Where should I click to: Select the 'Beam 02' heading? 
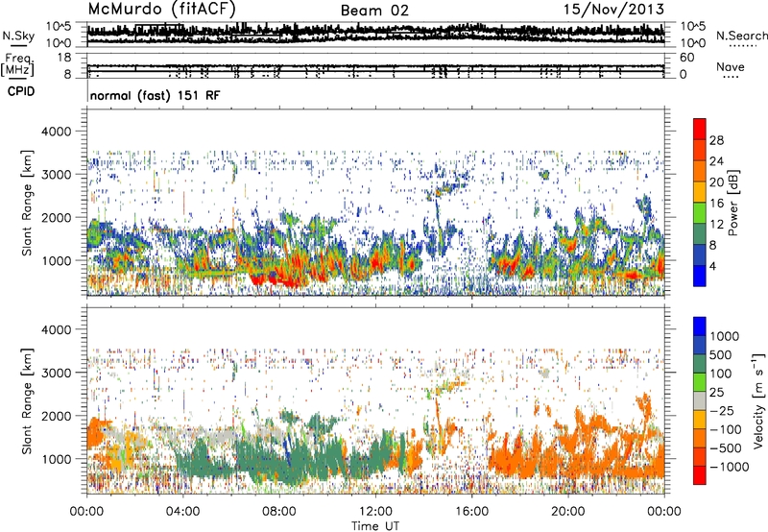click(x=374, y=11)
